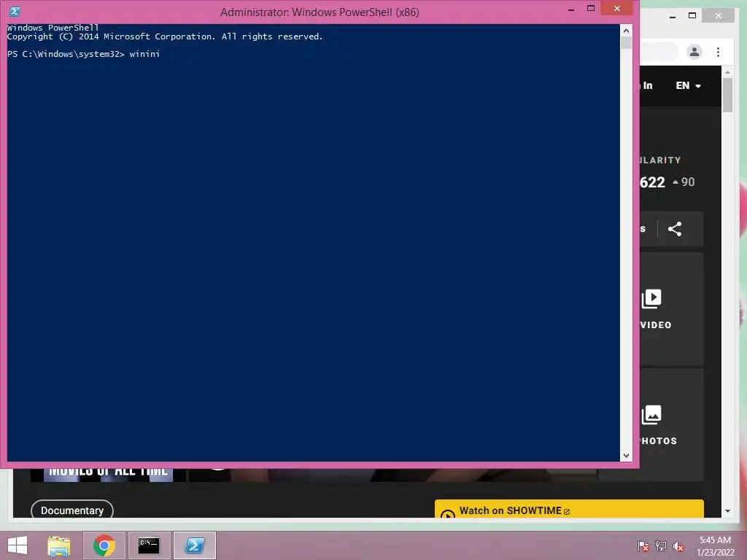
Task: Maximize the Chrome window
Action: tap(692, 16)
